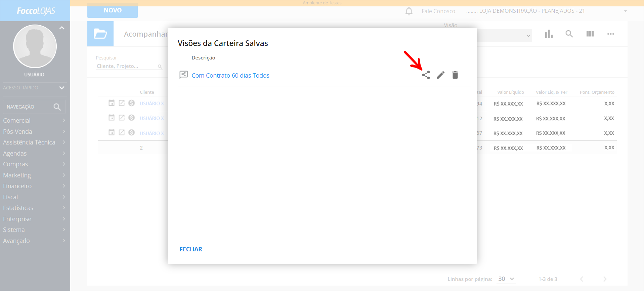Click the saved view chat-share icon

pos(184,75)
